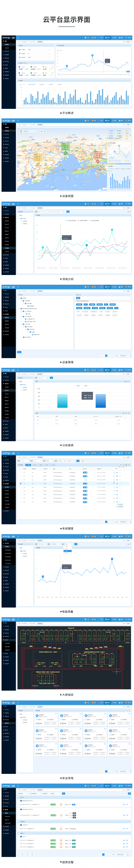Open the first filter dropdown in 平台概述 panel
The image size is (134, 868).
coord(39,50)
